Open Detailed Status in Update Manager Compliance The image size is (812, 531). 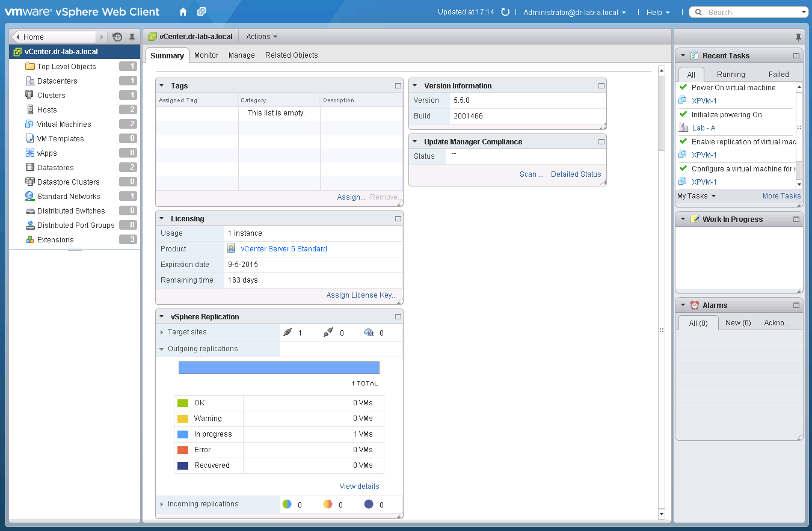[575, 174]
